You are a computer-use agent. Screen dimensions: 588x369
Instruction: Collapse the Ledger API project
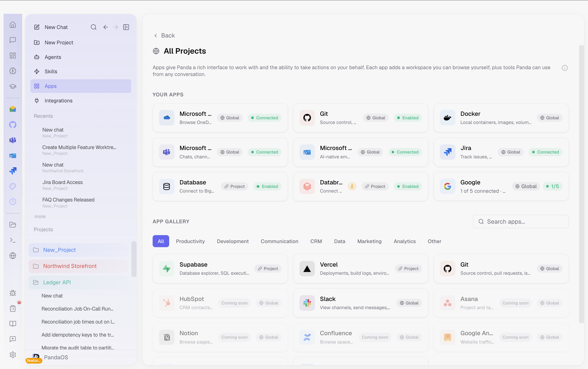(78, 282)
